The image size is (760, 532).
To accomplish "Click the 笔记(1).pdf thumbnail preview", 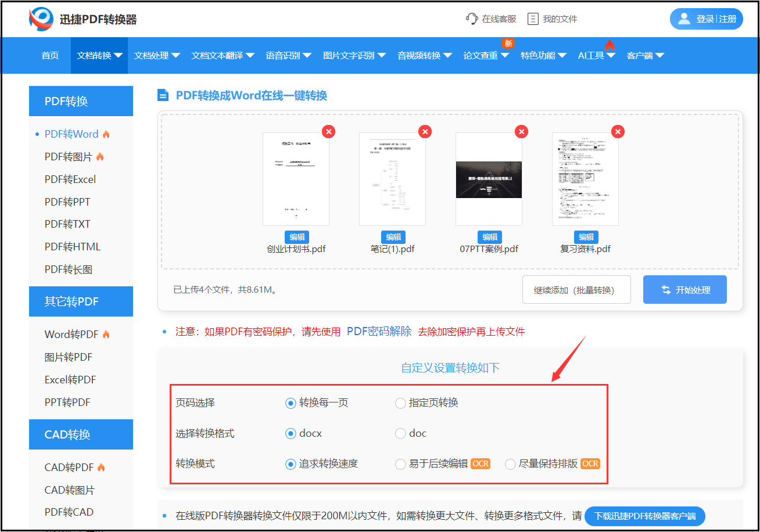I will [392, 179].
